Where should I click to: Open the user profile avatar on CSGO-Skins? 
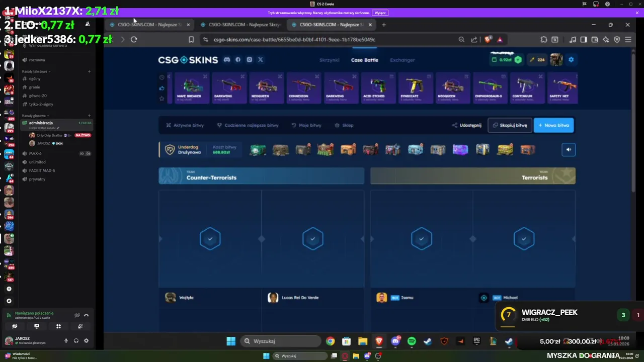coord(556,59)
